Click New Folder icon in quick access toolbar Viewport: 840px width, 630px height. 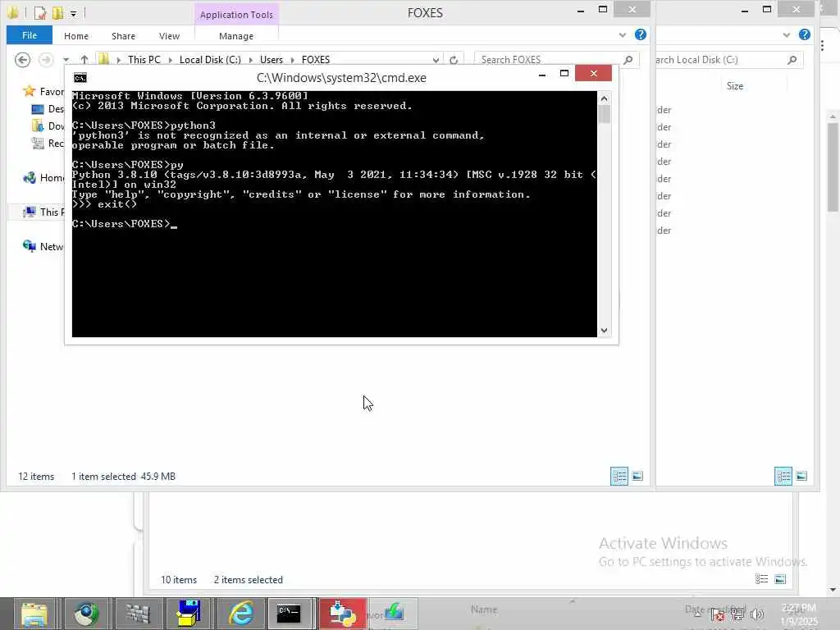(57, 12)
